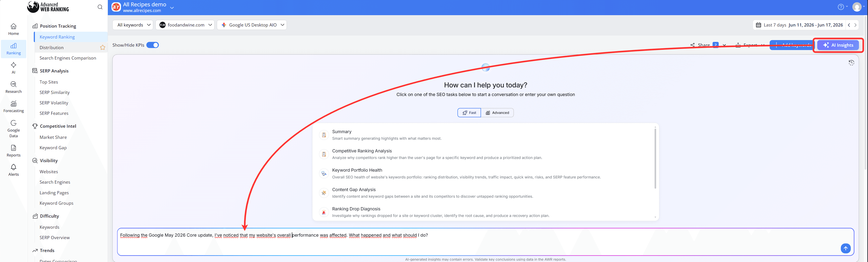Open Keywords under Difficulty
Viewport: 868px width, 262px height.
point(50,227)
